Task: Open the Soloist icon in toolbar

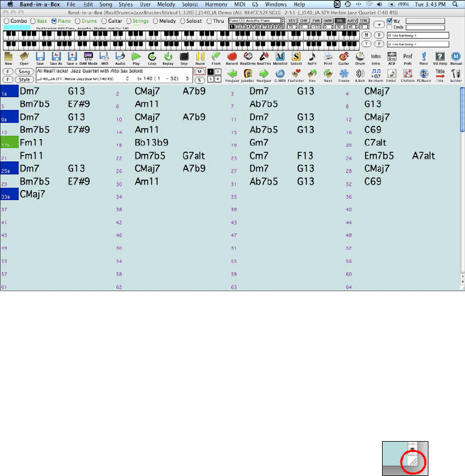Action: [x=296, y=57]
